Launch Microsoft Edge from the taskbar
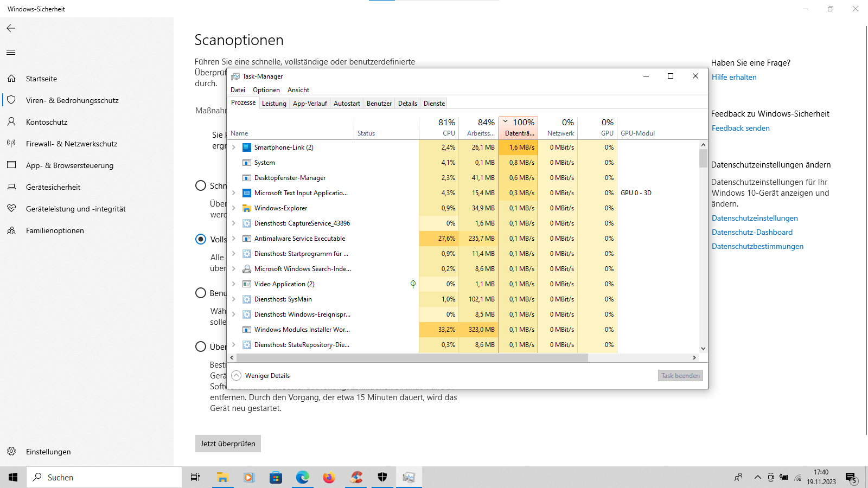The image size is (868, 488). [302, 477]
